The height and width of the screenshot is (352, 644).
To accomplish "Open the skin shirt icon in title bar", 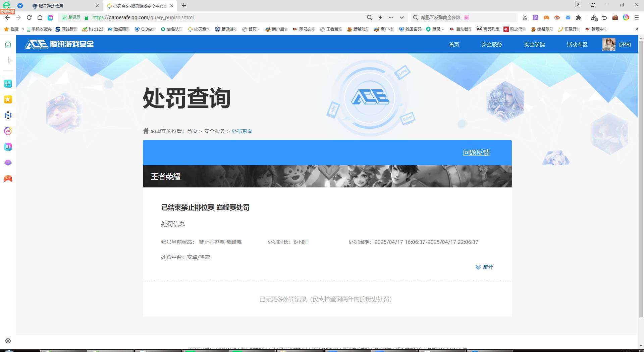I will tap(592, 5).
